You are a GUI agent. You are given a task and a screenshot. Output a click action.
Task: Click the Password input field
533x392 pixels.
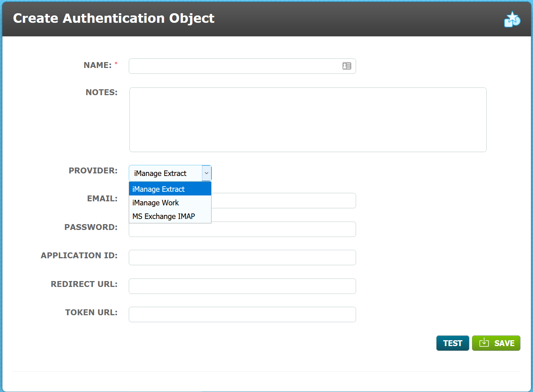coord(242,230)
